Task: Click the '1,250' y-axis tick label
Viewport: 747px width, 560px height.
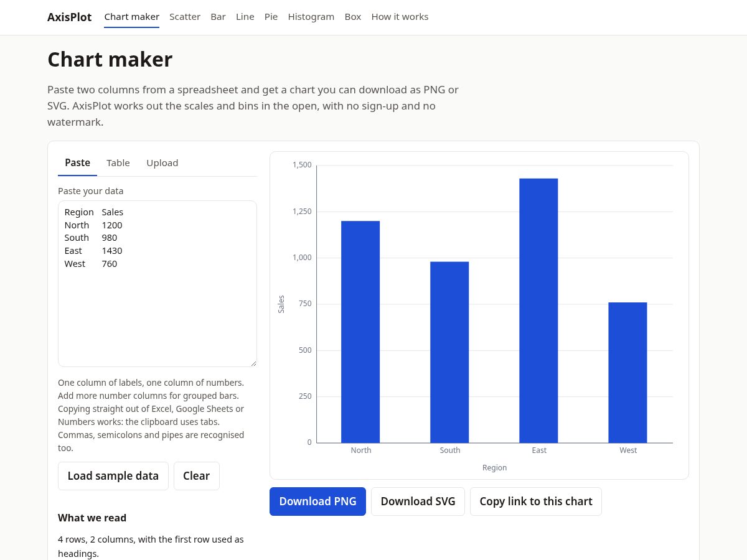Action: pyautogui.click(x=302, y=212)
